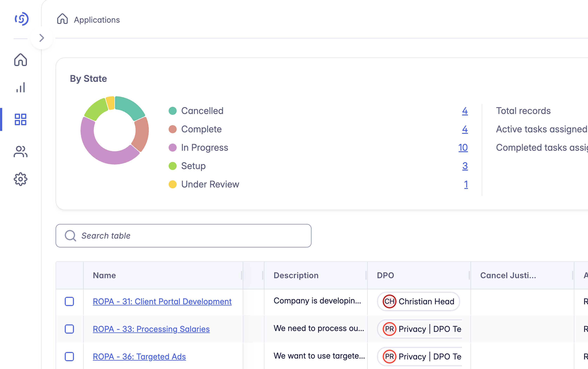Image resolution: width=588 pixels, height=369 pixels.
Task: Click the Applications breadcrumb label
Action: coord(97,20)
